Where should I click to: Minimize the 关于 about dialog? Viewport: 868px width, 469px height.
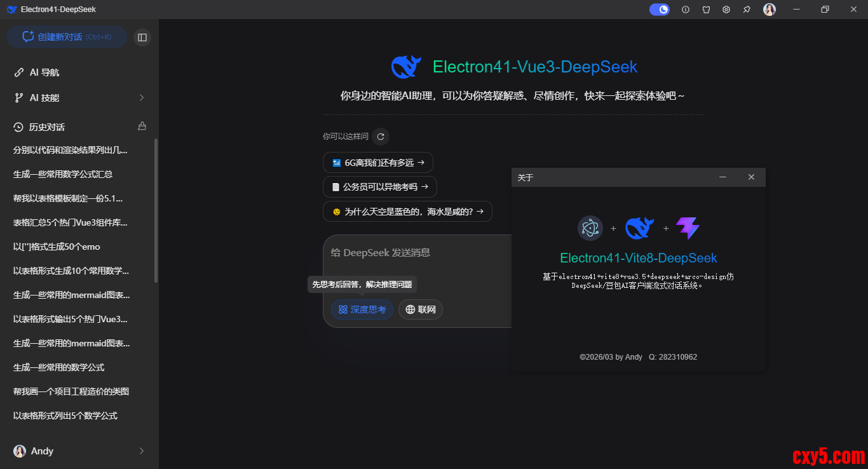[x=722, y=177]
